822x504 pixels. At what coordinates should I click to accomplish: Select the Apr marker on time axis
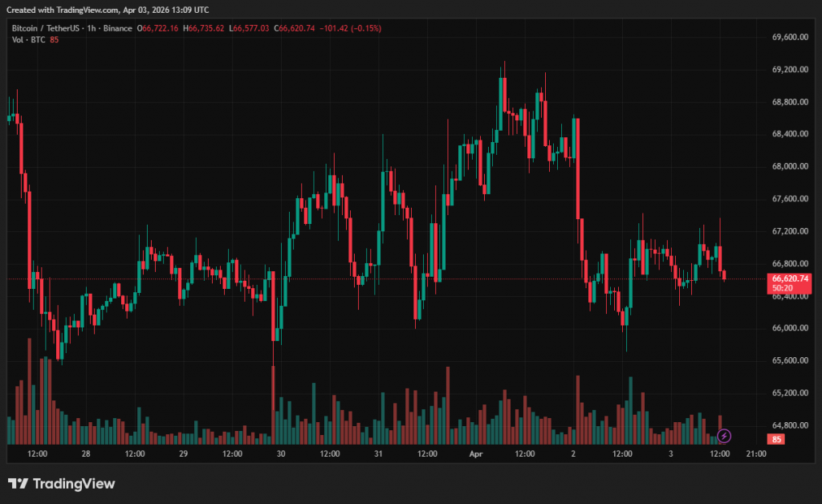coord(477,453)
